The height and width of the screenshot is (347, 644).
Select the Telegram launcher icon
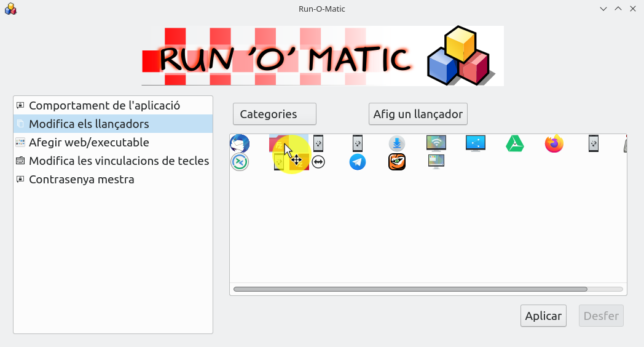click(358, 162)
